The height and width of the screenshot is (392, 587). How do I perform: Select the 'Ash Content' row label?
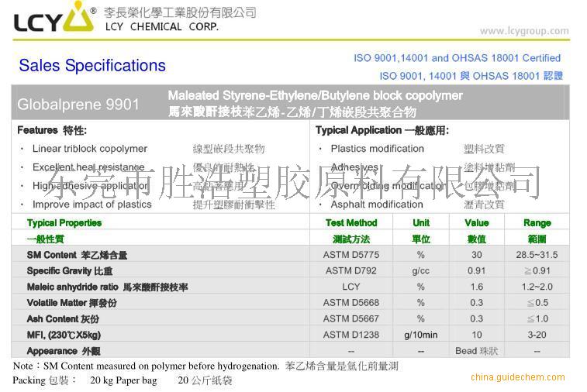tap(63, 318)
